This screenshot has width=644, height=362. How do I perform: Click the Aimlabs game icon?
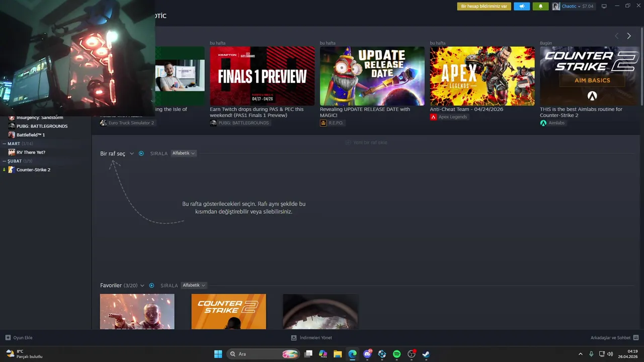click(x=543, y=123)
